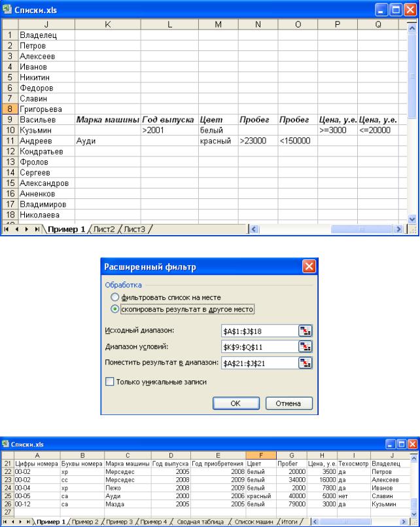Image resolution: width=420 pixels, height=527 pixels.
Task: Click the '>23000' criteria cell
Action: click(258, 141)
